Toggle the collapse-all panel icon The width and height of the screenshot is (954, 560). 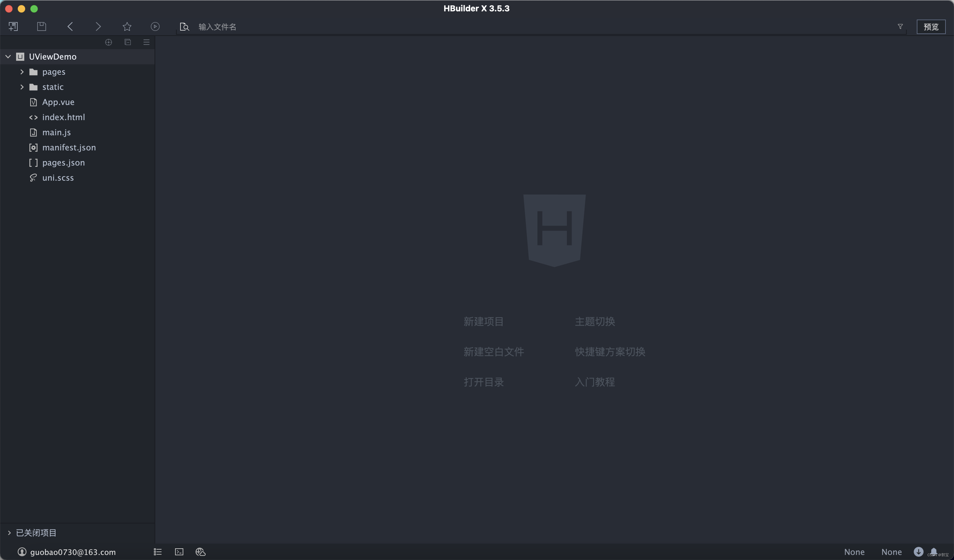127,42
